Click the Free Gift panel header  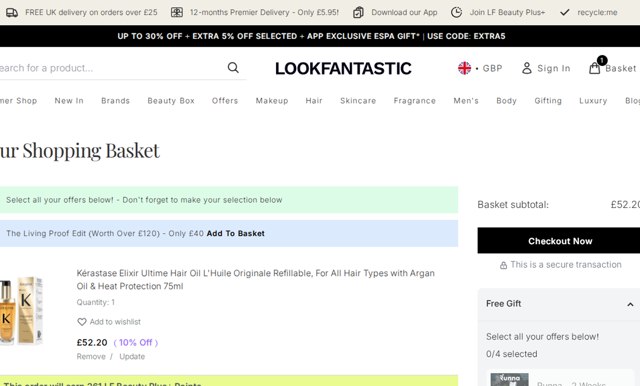559,304
